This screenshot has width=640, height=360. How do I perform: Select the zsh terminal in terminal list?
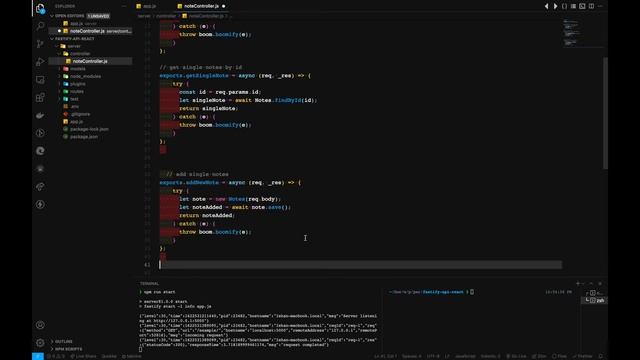click(595, 300)
